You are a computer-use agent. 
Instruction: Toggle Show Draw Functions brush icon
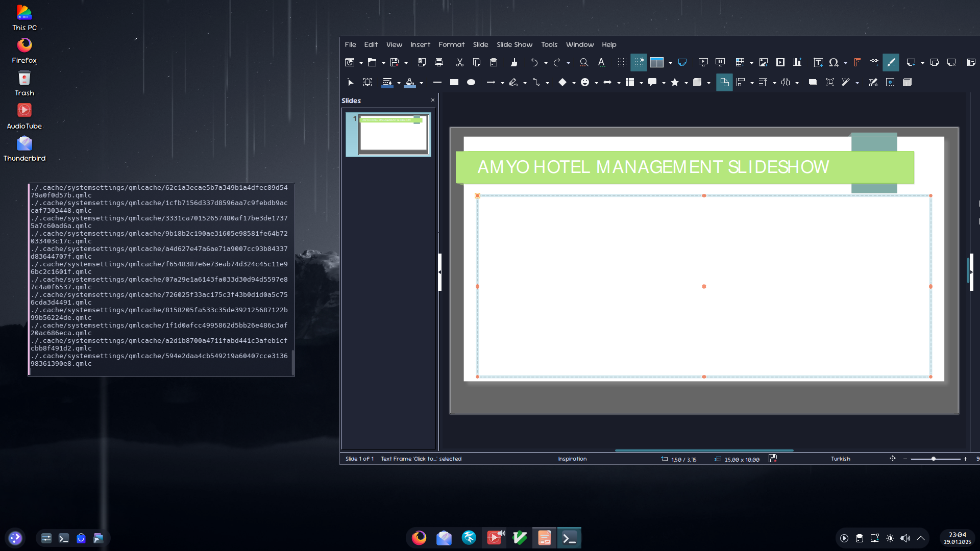click(891, 62)
